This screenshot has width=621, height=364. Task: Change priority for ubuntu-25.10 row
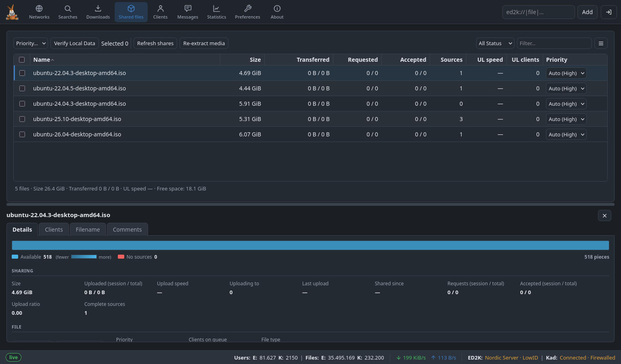[x=566, y=119]
